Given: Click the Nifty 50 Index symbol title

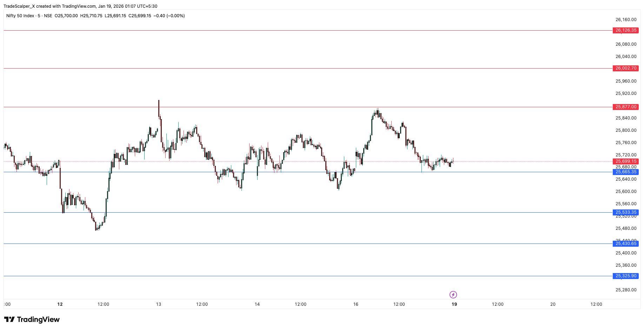Looking at the screenshot, I should (20, 16).
